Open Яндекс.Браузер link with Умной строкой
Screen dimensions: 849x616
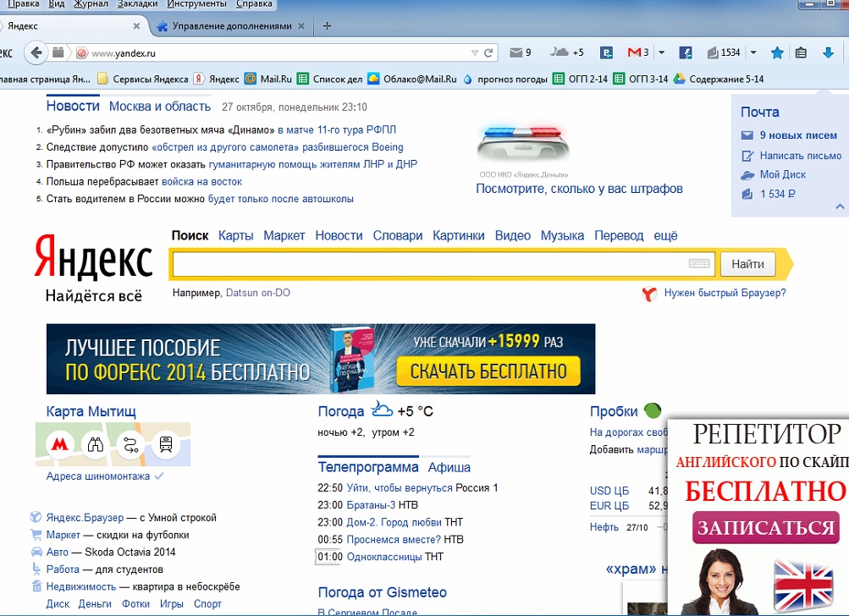85,518
